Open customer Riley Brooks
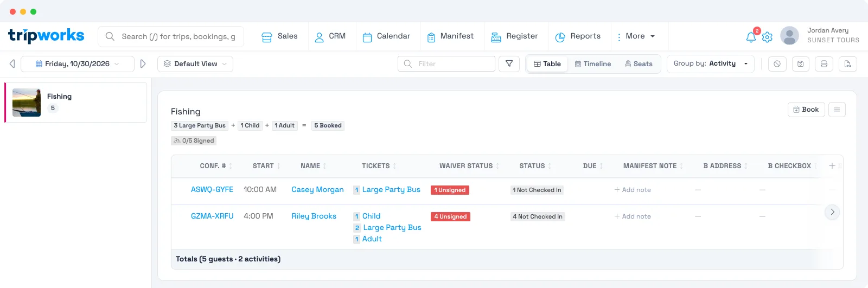Image resolution: width=868 pixels, height=288 pixels. 314,216
